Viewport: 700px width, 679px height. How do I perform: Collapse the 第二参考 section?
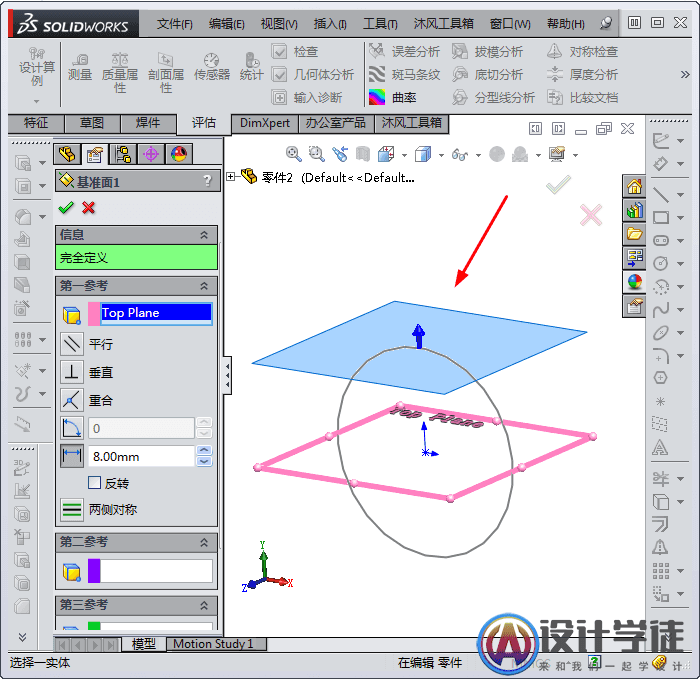(204, 542)
